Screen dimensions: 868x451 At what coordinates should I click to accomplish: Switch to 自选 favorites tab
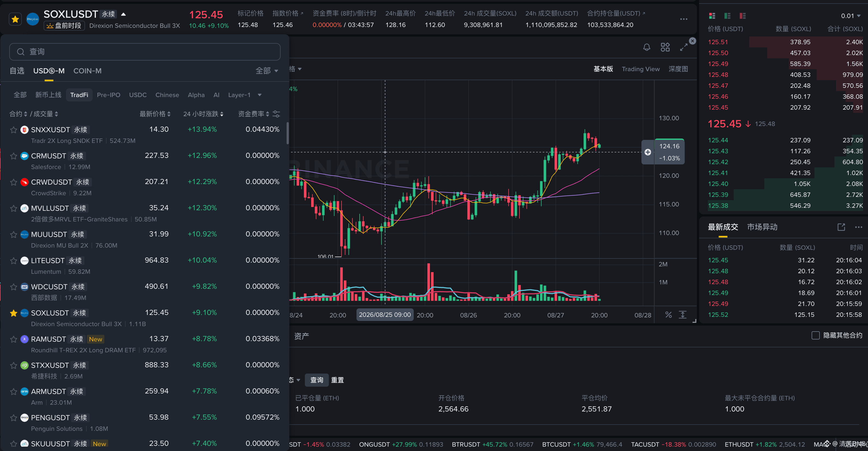point(17,71)
